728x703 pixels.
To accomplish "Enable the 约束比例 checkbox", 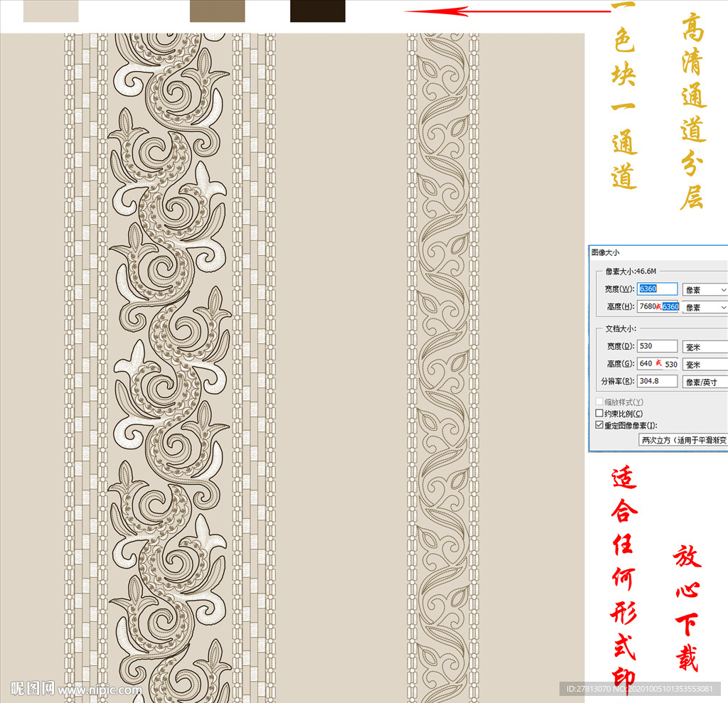I will (x=599, y=413).
